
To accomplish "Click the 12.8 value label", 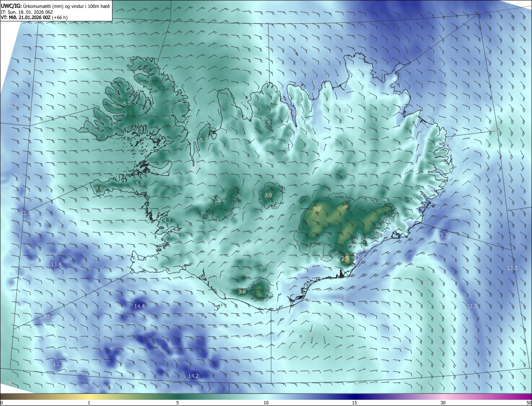I will click(x=25, y=213).
